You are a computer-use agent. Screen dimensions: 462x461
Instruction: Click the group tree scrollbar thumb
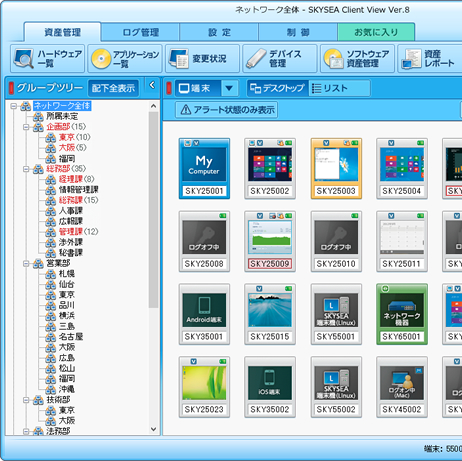tap(153, 210)
